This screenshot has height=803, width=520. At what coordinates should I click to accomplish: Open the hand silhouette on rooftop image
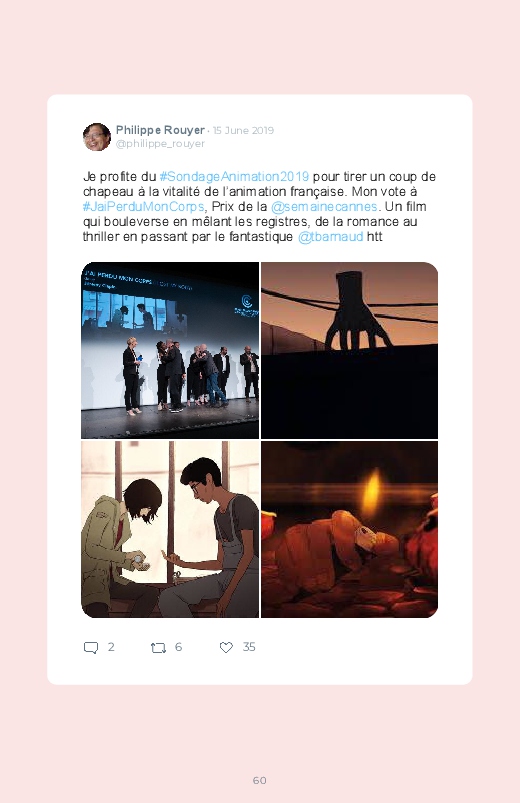(349, 350)
